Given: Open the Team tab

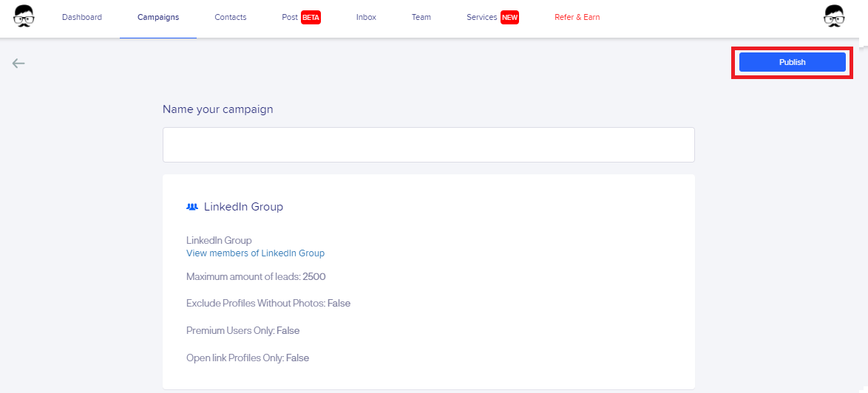Looking at the screenshot, I should point(421,17).
